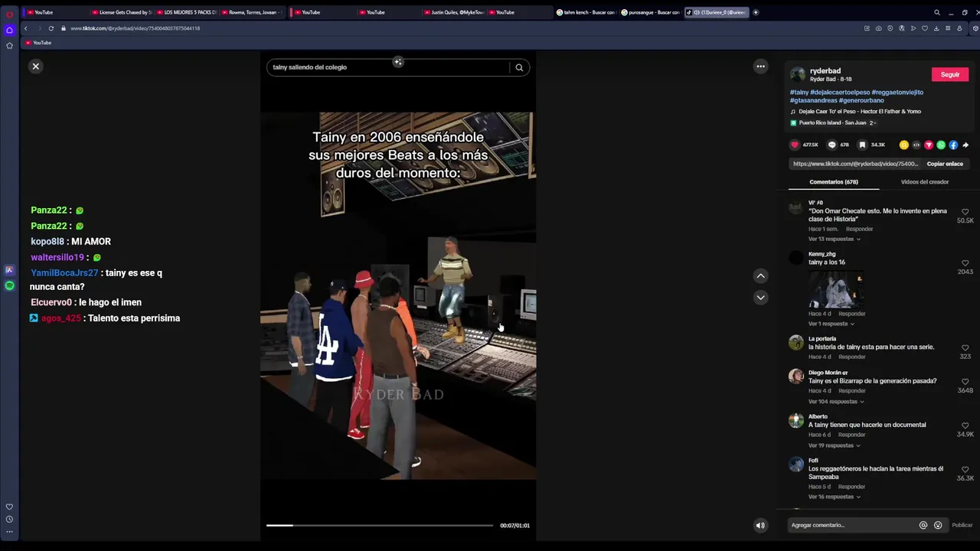Open the emoji picker in comment box
The image size is (980, 551).
pyautogui.click(x=938, y=525)
